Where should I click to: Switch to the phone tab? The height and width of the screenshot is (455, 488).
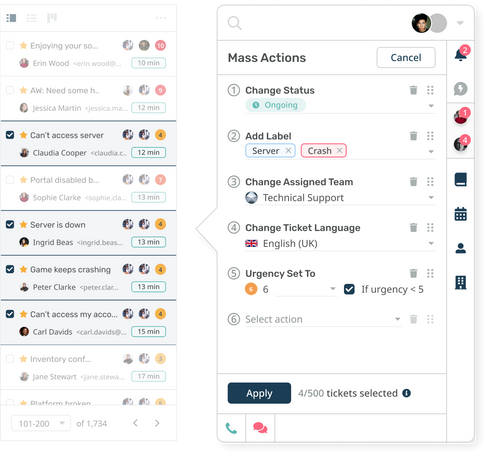click(231, 428)
